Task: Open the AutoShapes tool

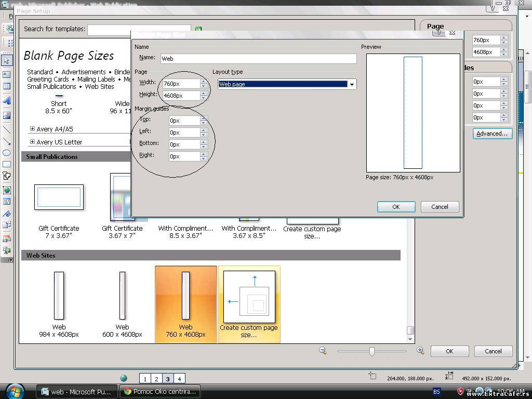Action: 6,176
